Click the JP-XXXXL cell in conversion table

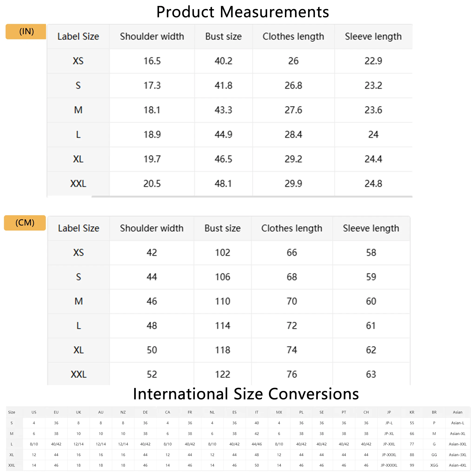pyautogui.click(x=389, y=465)
